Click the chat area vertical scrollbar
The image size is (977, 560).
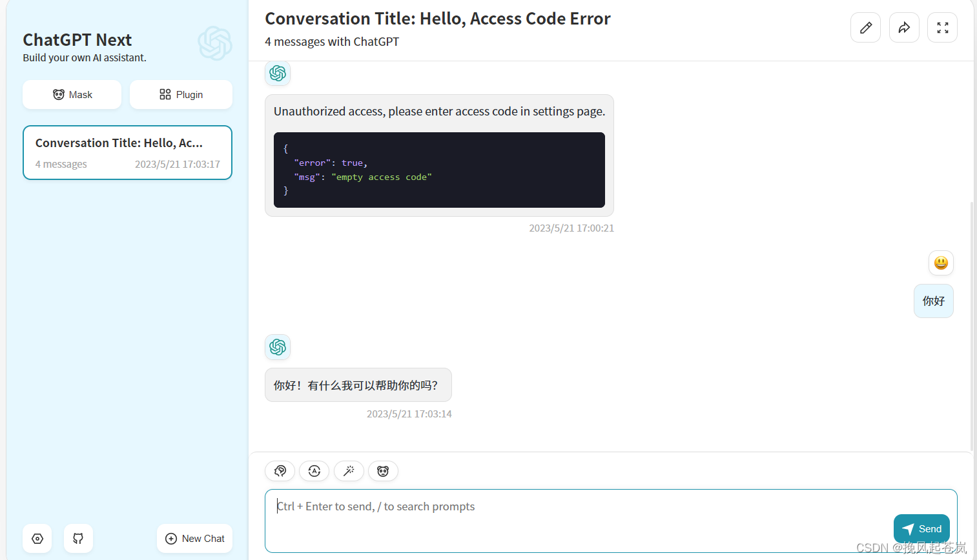(972, 326)
